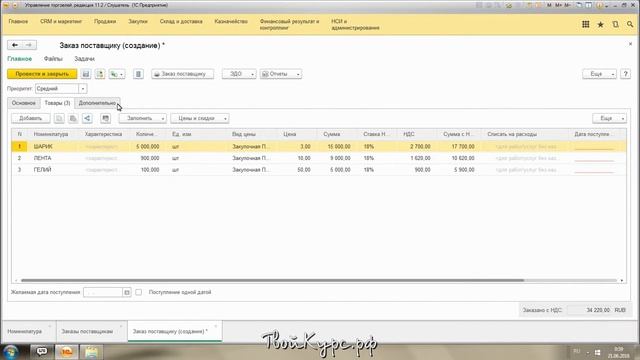Open the history icon in top bar
This screenshot has width=640, height=360.
click(x=615, y=24)
